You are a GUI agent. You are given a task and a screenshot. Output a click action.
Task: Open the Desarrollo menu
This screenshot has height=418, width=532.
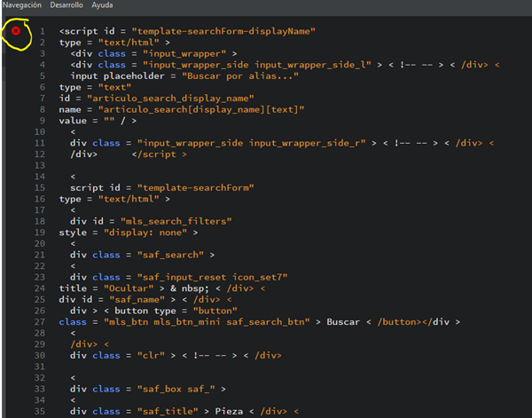66,5
